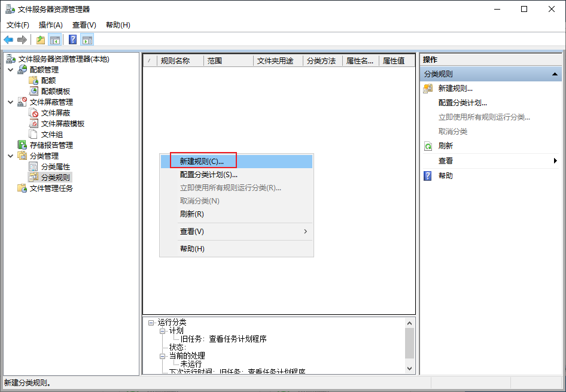The image size is (566, 392).
Task: Collapse the 运行分类 node in bottom pane
Action: (x=151, y=323)
